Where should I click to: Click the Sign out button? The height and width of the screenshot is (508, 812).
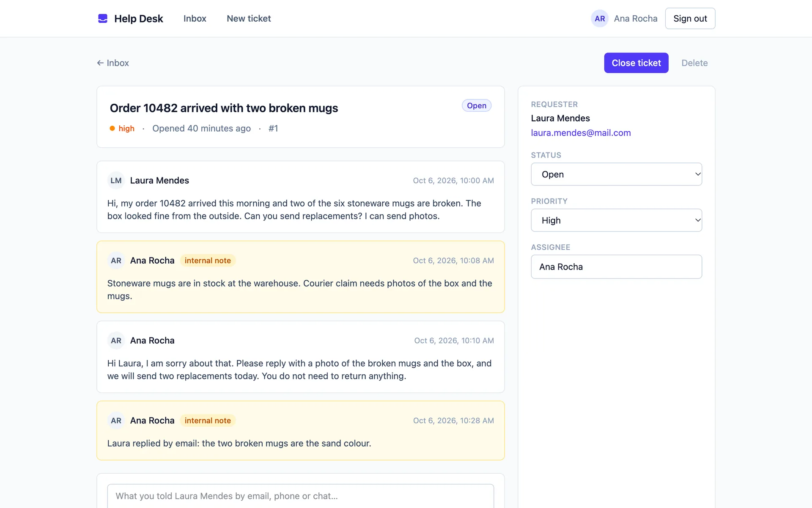(x=690, y=19)
